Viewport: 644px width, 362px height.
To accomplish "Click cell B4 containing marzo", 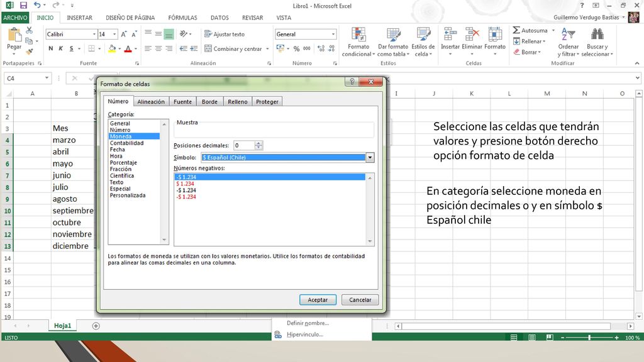I will 73,140.
